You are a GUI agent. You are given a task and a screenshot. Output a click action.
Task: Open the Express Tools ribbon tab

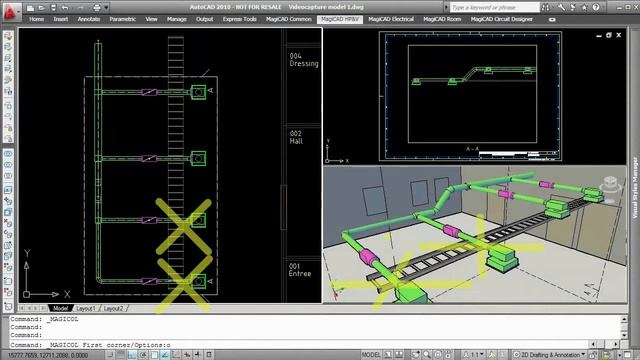click(240, 19)
